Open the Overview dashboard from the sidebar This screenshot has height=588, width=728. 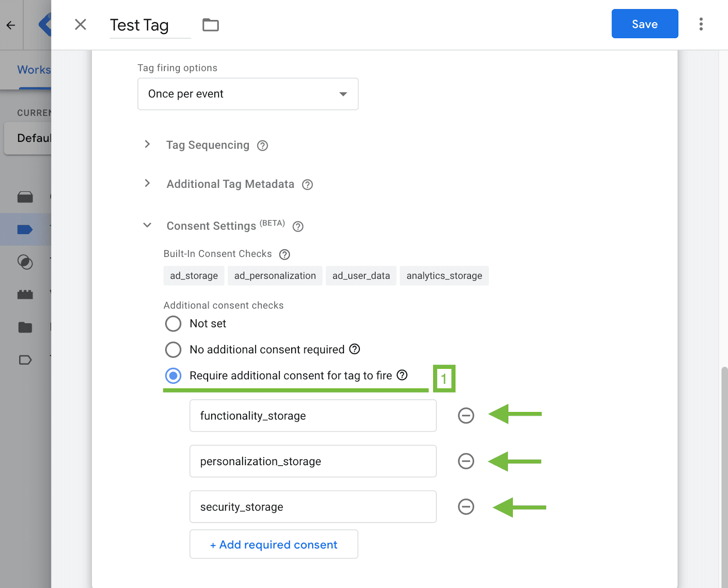[25, 197]
